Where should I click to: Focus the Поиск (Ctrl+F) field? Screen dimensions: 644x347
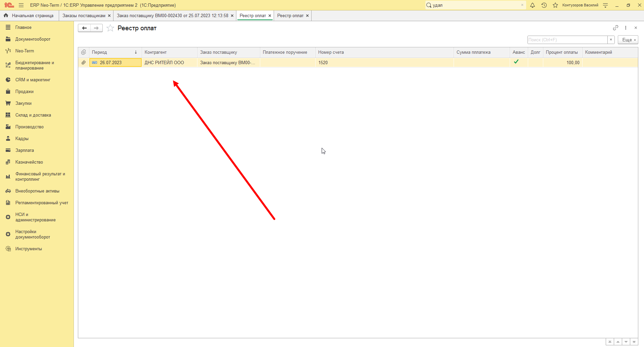tap(567, 40)
